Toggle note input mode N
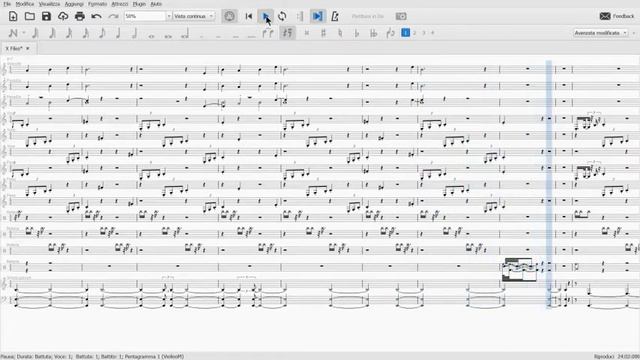 (13, 33)
